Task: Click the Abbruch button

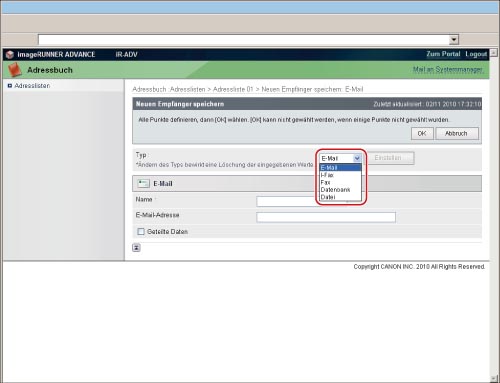Action: click(x=457, y=133)
